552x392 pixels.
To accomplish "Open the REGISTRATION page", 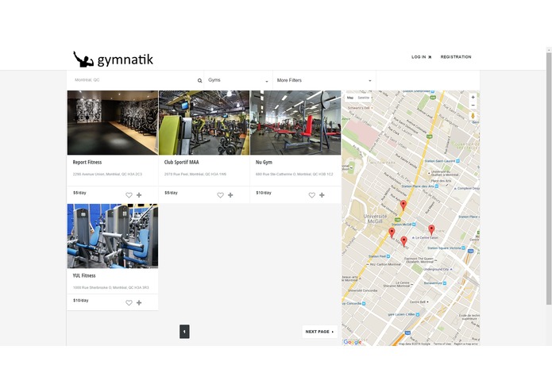I will point(456,57).
